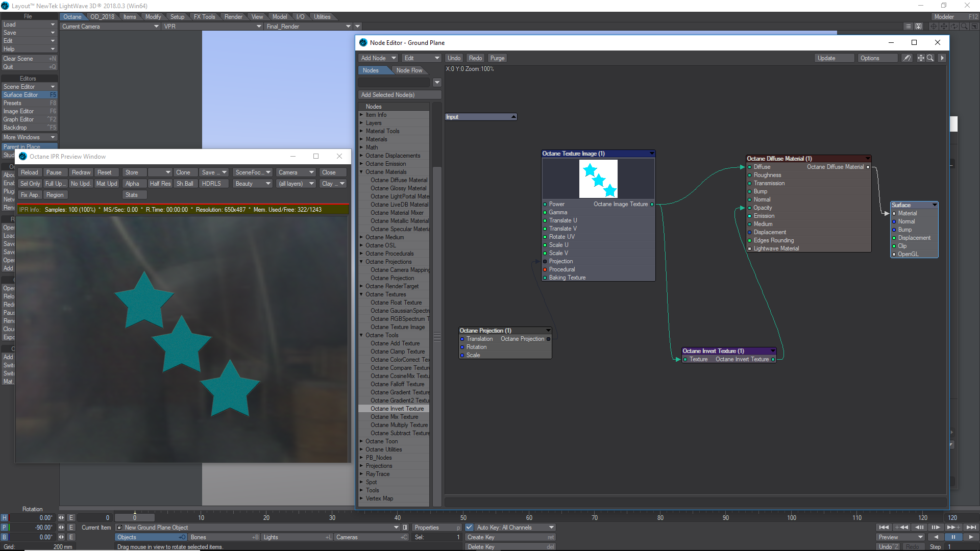Open the Render menu tab
Screen dimensions: 980x551
(233, 17)
